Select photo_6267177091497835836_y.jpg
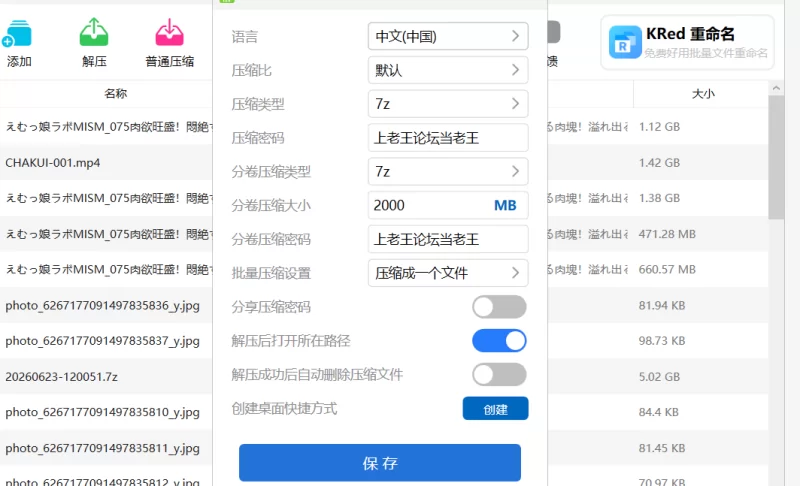 (102, 306)
